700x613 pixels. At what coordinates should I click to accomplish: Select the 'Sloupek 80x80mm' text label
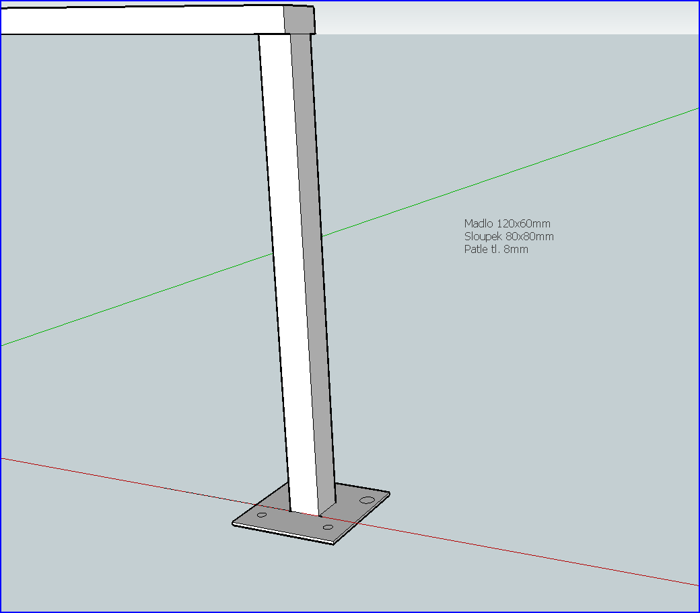coord(509,236)
